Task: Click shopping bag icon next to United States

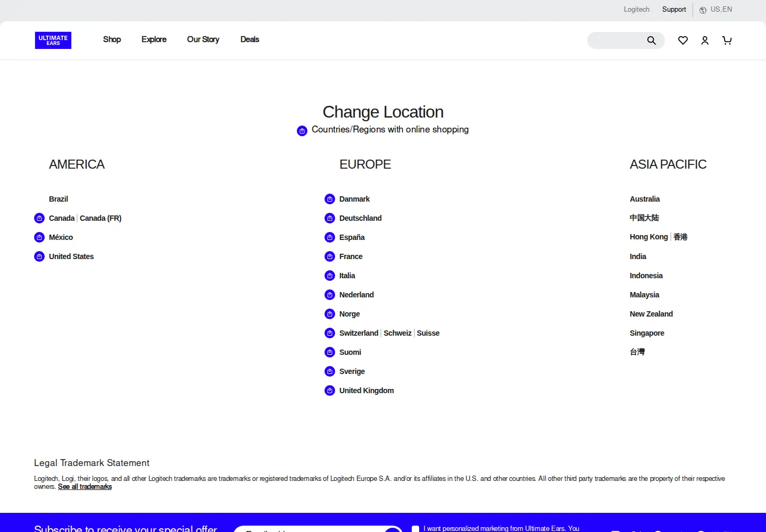Action: point(39,256)
